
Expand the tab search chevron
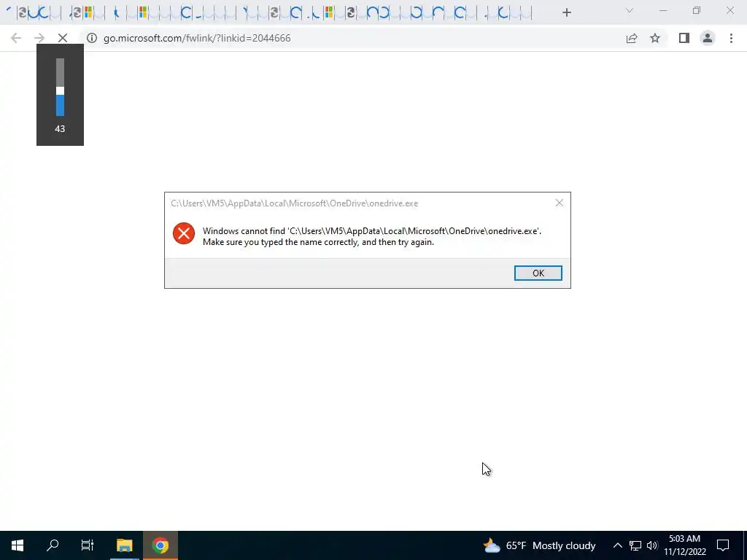pos(630,10)
